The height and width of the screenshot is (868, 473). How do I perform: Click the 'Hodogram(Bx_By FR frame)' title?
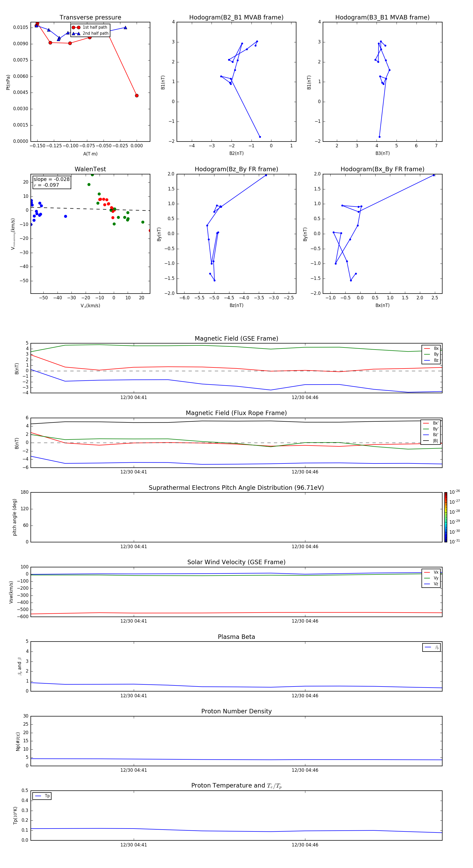tap(382, 169)
